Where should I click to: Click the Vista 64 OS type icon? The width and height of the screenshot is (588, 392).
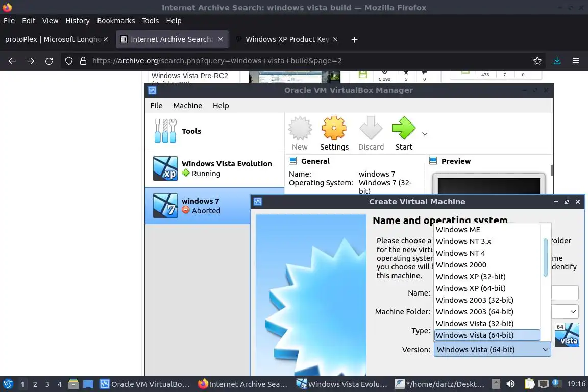pyautogui.click(x=567, y=335)
